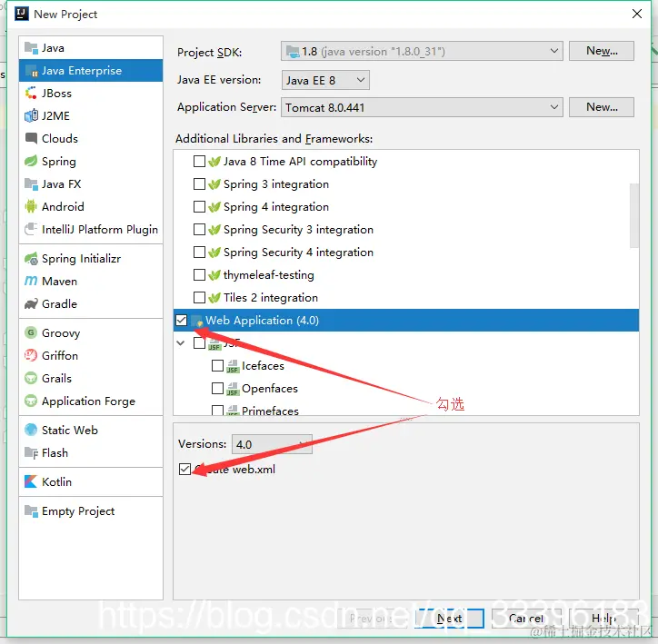Select the Web Application (4.0) row label
Viewport: 658px width, 644px height.
(x=263, y=321)
